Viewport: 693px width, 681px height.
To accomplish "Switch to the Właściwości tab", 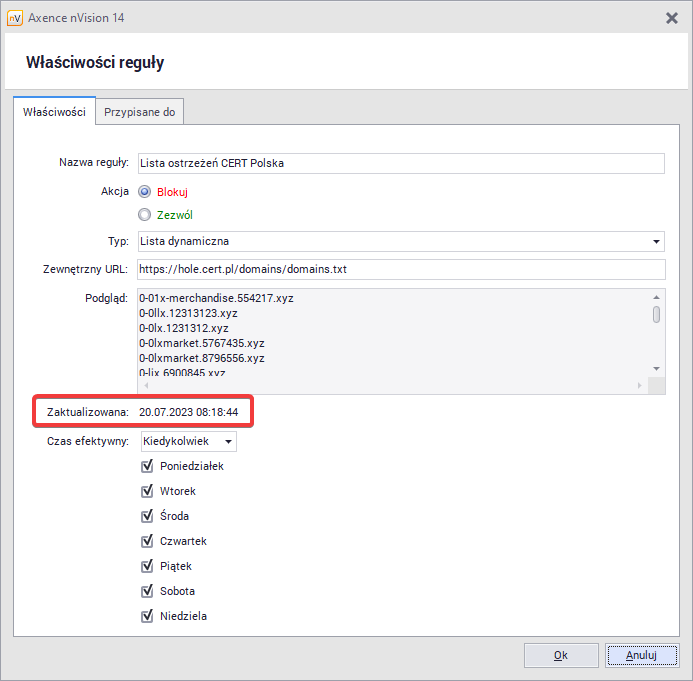I will [x=54, y=112].
